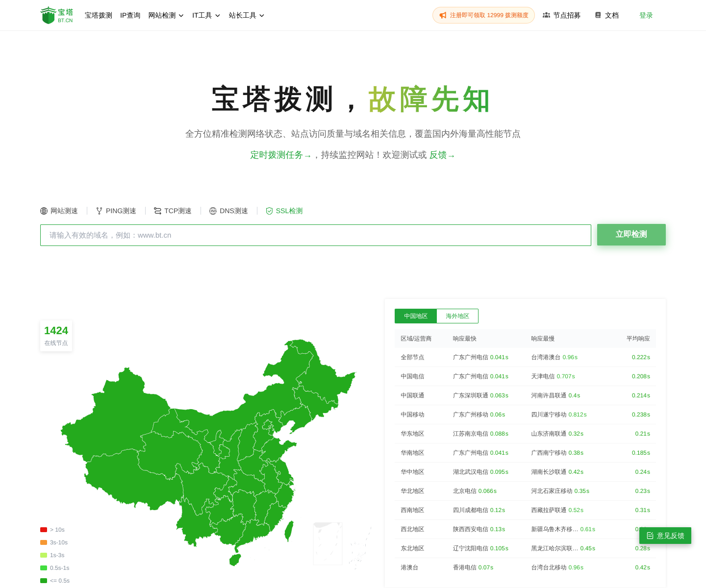Click the DNS globe icon
706x588 pixels.
pyautogui.click(x=213, y=211)
